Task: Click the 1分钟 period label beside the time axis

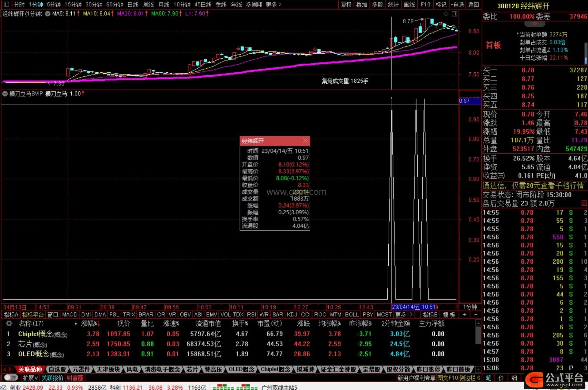Action: pos(470,307)
